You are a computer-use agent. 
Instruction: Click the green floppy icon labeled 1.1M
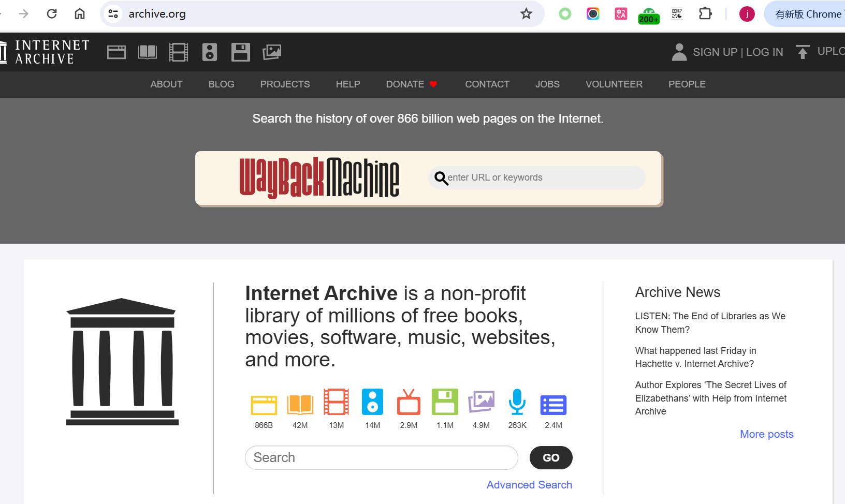point(445,402)
